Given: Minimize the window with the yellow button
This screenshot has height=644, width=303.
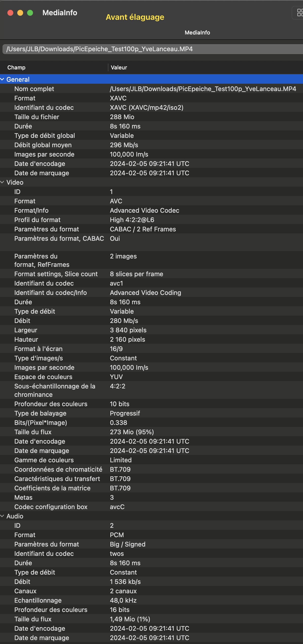Looking at the screenshot, I should (x=20, y=13).
